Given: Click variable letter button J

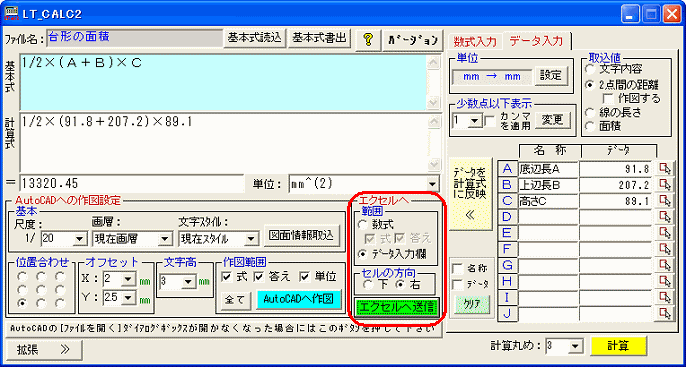Looking at the screenshot, I should click(x=507, y=314).
